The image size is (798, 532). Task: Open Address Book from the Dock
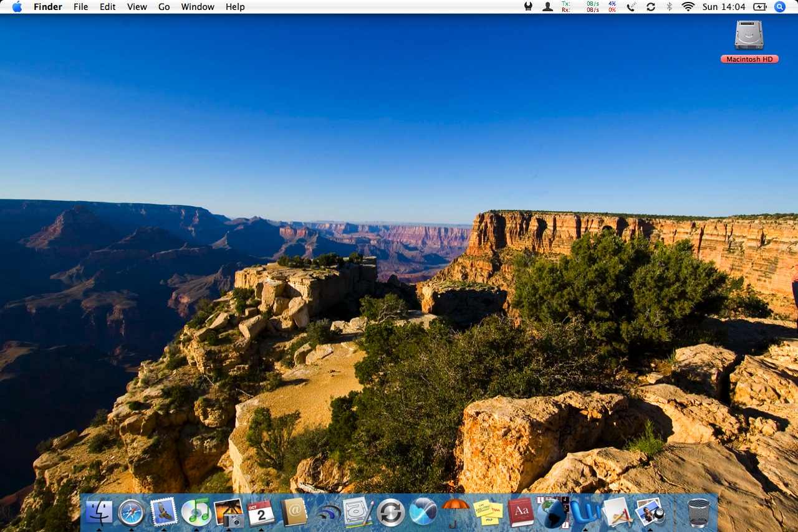[293, 513]
